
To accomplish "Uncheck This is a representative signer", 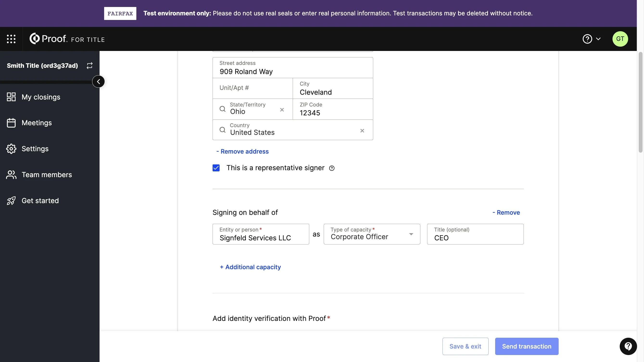I will pyautogui.click(x=216, y=168).
